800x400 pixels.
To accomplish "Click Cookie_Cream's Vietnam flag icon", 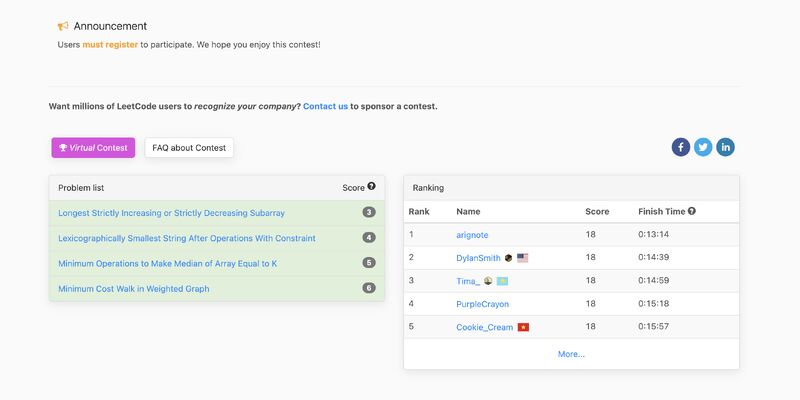I will [523, 327].
